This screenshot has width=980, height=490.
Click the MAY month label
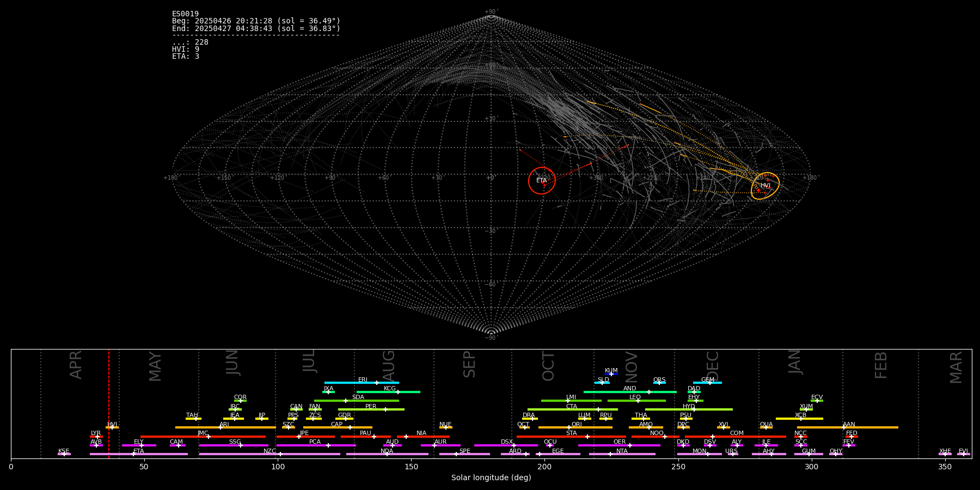(x=155, y=366)
